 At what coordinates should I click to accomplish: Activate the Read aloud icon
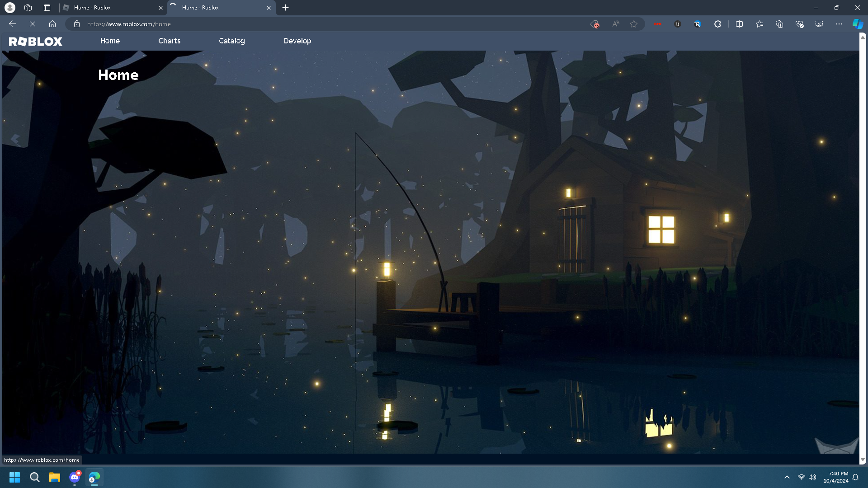click(616, 24)
